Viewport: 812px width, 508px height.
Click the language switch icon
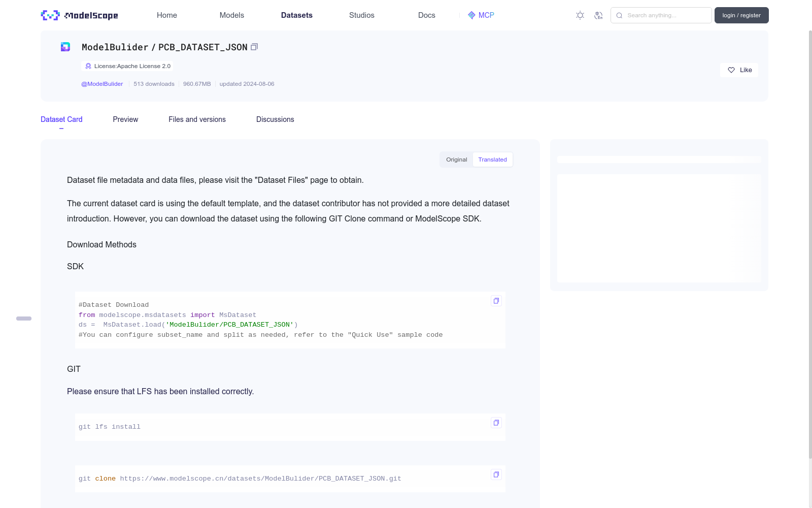[598, 15]
